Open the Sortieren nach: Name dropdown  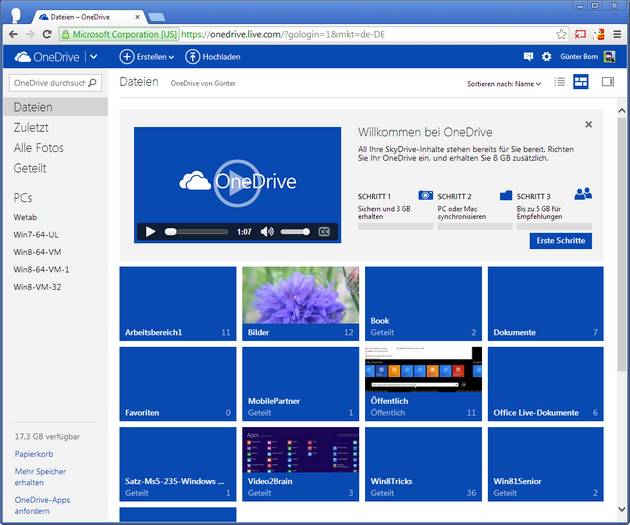click(504, 84)
